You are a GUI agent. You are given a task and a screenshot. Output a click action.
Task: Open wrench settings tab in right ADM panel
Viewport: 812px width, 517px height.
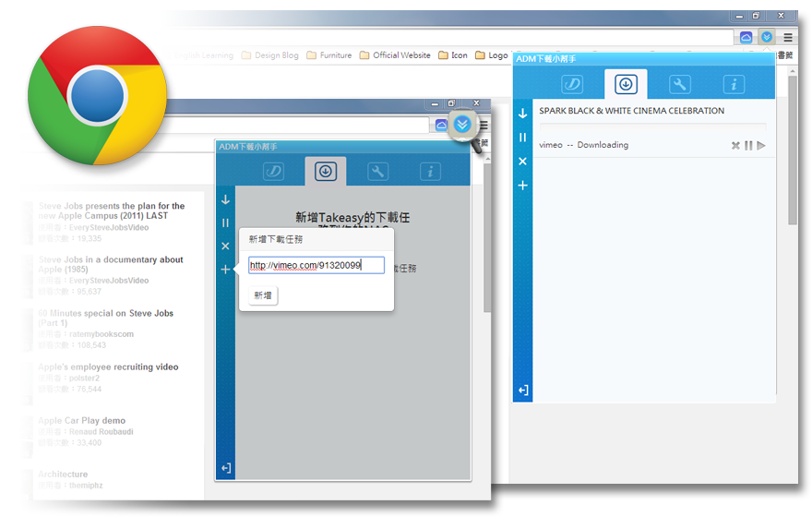(679, 84)
